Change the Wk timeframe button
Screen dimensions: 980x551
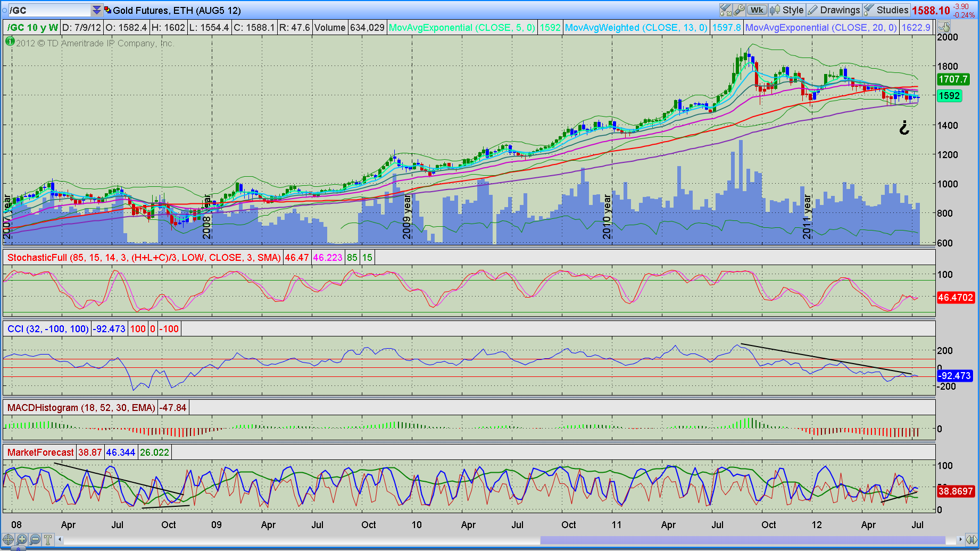[x=757, y=10]
